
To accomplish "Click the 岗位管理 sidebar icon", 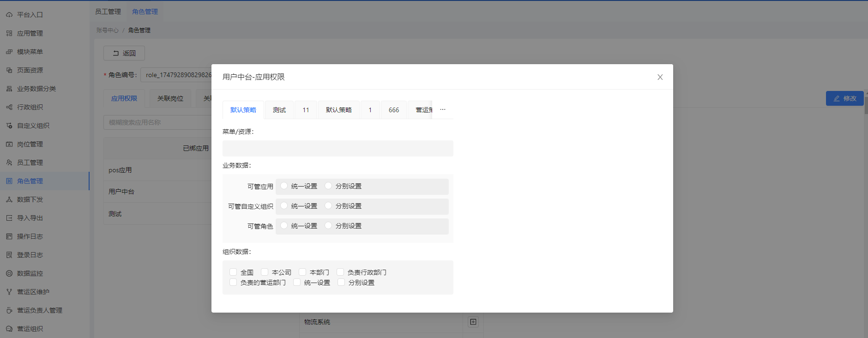I will pos(9,144).
